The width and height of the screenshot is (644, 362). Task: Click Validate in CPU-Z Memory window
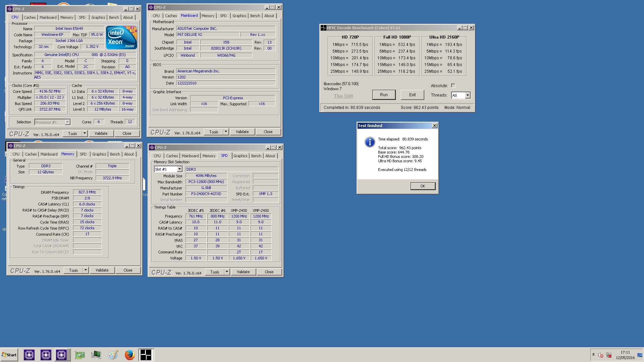(102, 270)
